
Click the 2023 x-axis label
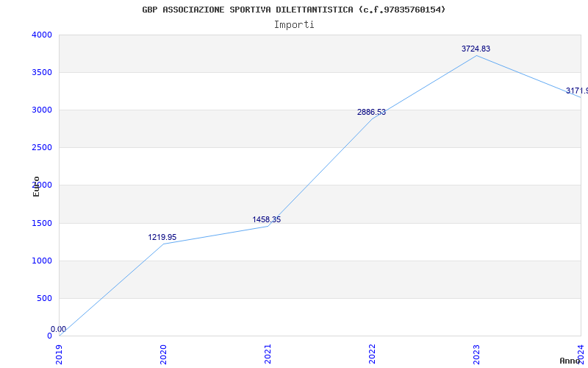click(x=476, y=355)
